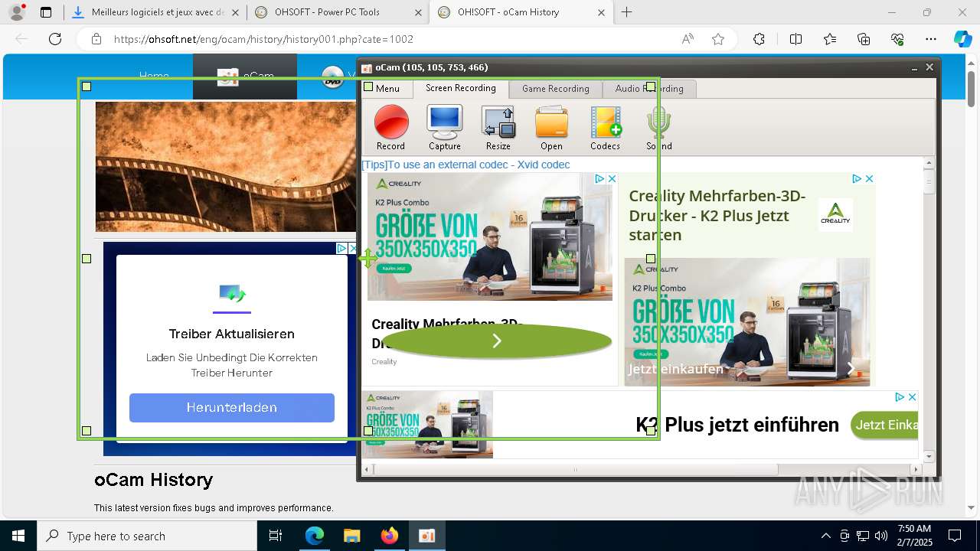Open Collections icon in Edge toolbar

click(864, 39)
